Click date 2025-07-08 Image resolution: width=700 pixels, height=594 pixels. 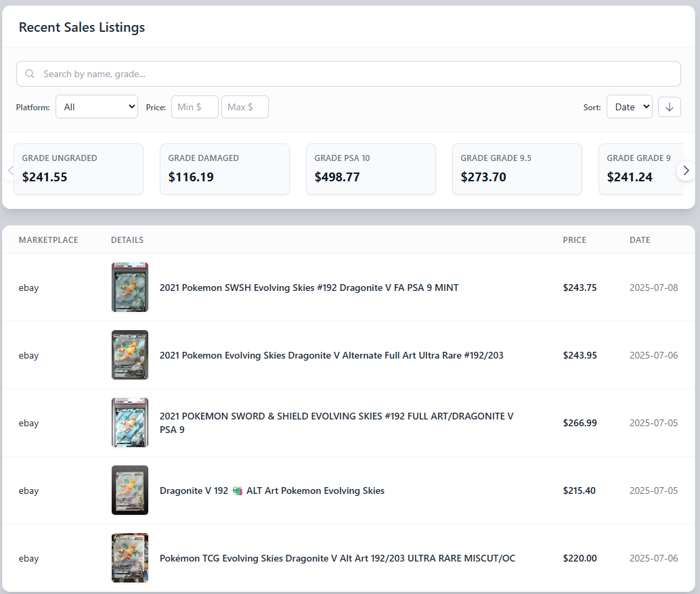tap(653, 288)
